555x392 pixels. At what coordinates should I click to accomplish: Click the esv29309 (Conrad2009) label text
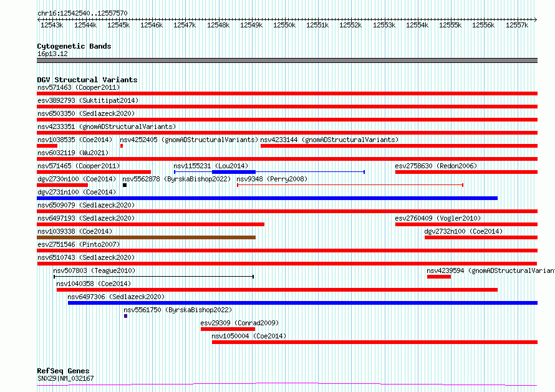[x=239, y=323]
